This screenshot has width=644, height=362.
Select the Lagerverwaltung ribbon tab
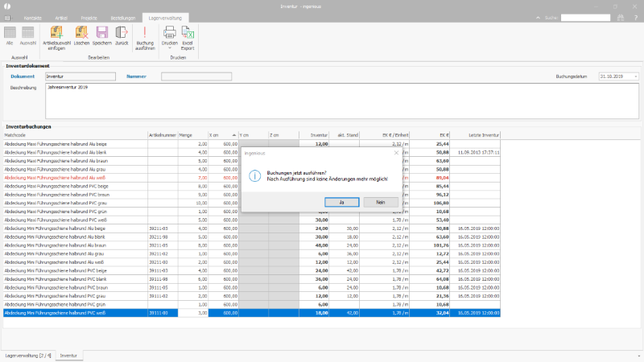coord(165,18)
